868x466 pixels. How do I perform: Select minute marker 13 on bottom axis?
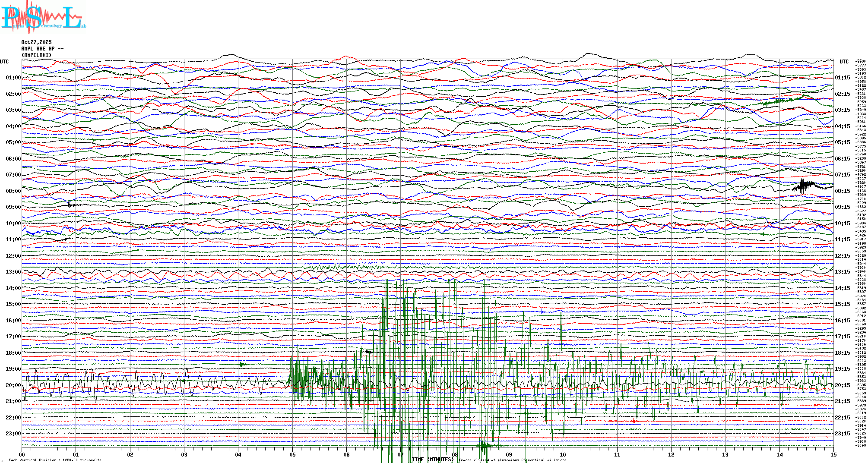click(x=725, y=454)
